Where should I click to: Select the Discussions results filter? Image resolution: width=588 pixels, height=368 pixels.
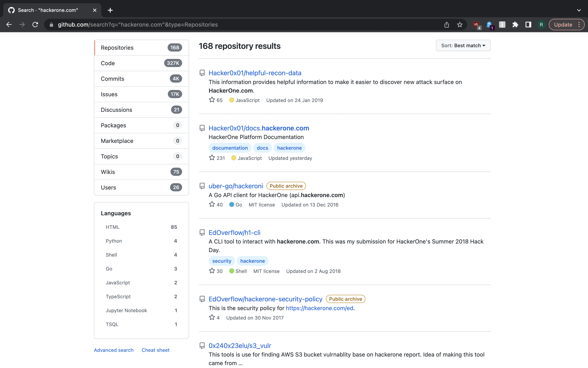pyautogui.click(x=141, y=110)
